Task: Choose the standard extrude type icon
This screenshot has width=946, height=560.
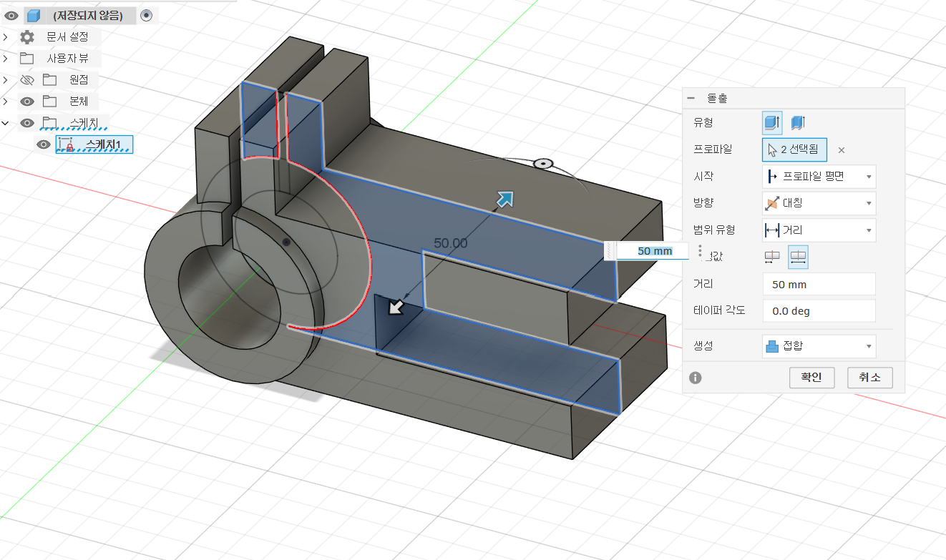Action: coord(772,123)
